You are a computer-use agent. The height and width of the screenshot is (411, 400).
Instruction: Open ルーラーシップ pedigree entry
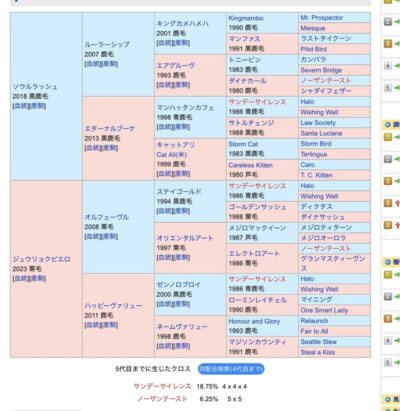tap(107, 44)
